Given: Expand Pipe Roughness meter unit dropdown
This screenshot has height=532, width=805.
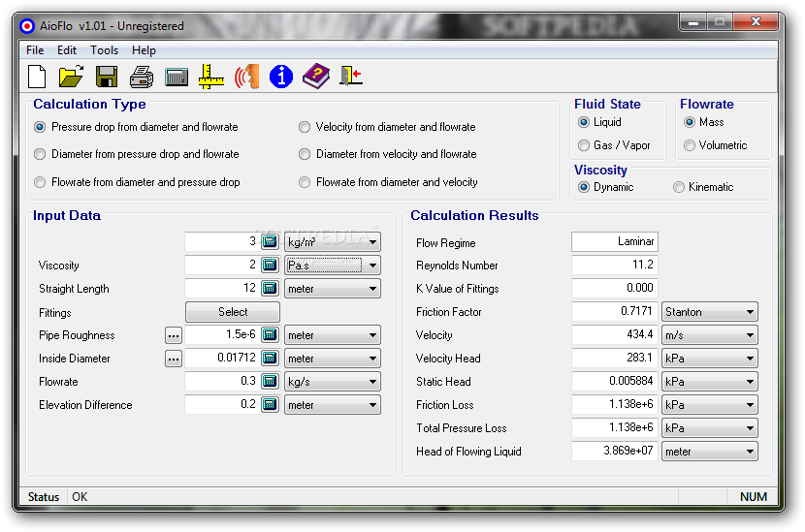Looking at the screenshot, I should (333, 335).
